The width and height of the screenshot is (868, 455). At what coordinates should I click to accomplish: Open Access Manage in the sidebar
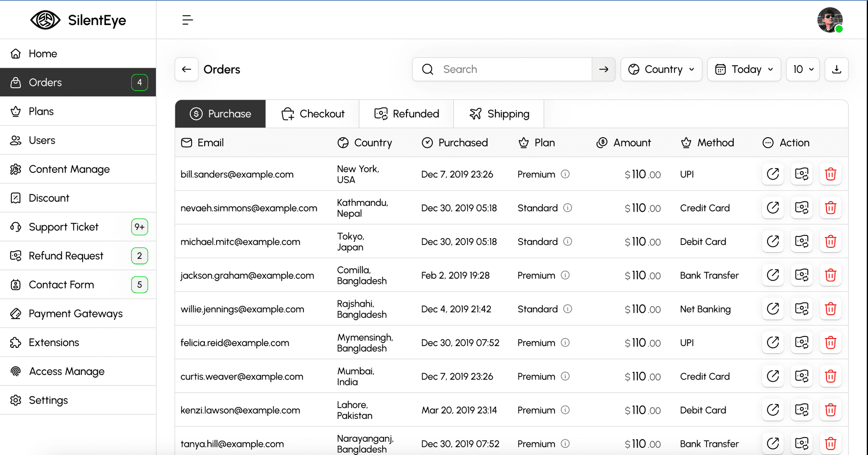click(x=78, y=371)
